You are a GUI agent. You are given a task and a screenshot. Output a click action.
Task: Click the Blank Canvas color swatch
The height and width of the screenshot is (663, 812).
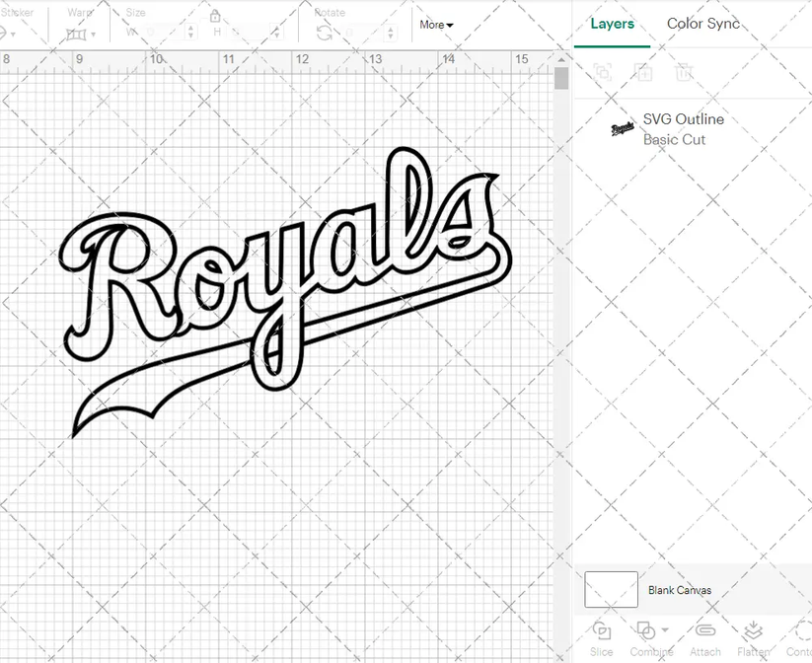pos(611,589)
